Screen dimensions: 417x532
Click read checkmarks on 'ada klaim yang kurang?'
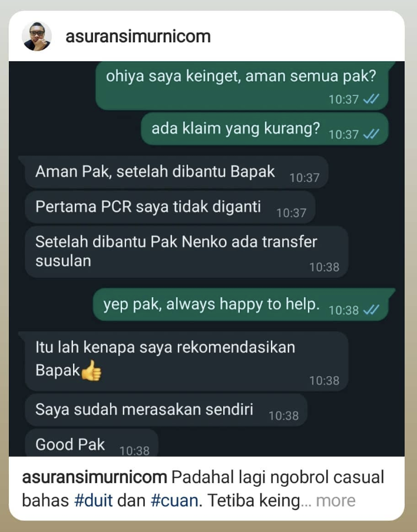(x=371, y=134)
